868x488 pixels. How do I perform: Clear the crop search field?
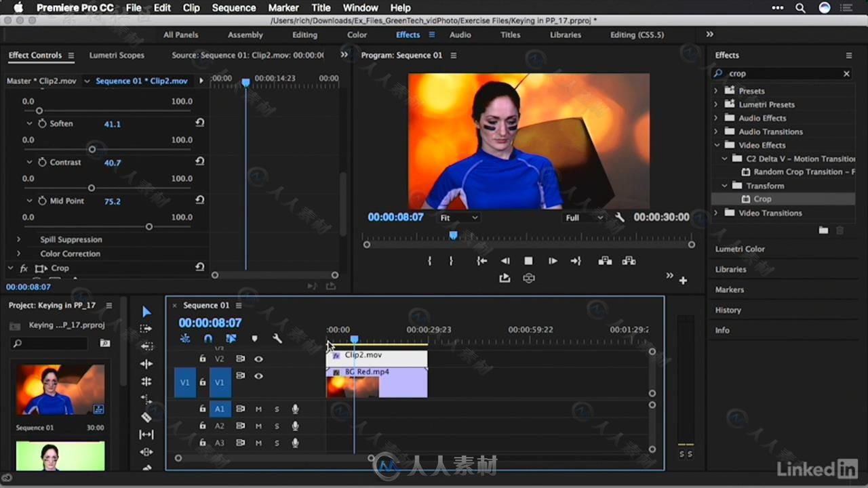(846, 73)
